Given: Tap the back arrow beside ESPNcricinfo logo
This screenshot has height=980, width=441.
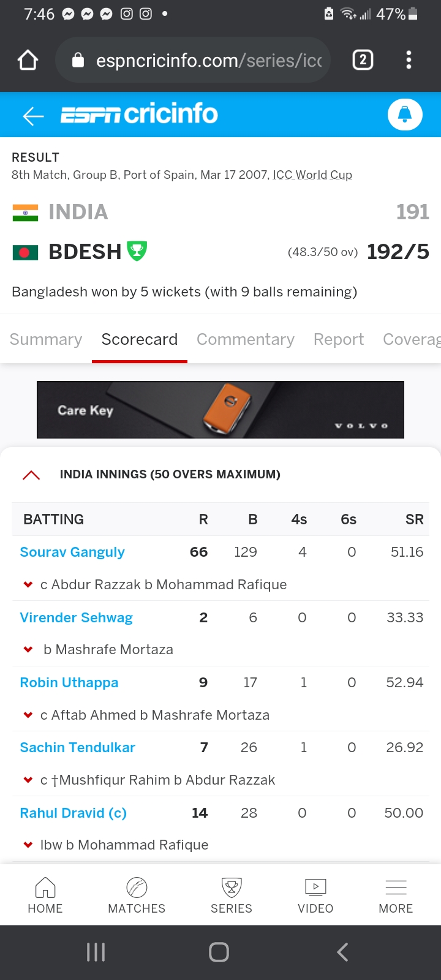Looking at the screenshot, I should [x=33, y=115].
